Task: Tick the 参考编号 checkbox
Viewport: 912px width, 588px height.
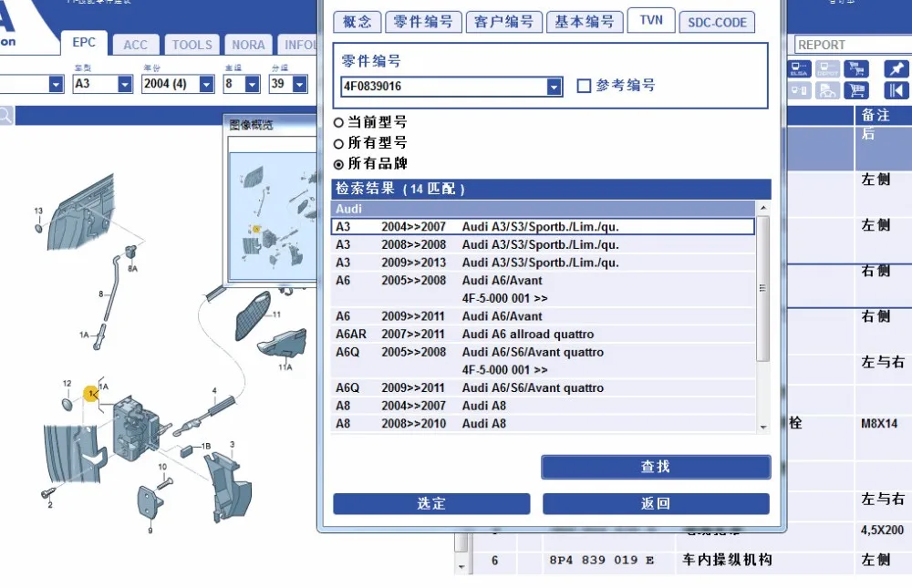Action: click(x=584, y=86)
